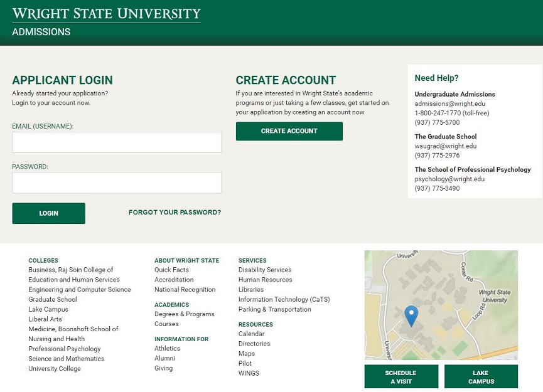The height and width of the screenshot is (392, 543).
Task: Open Parking & Transportation services link
Action: (274, 309)
